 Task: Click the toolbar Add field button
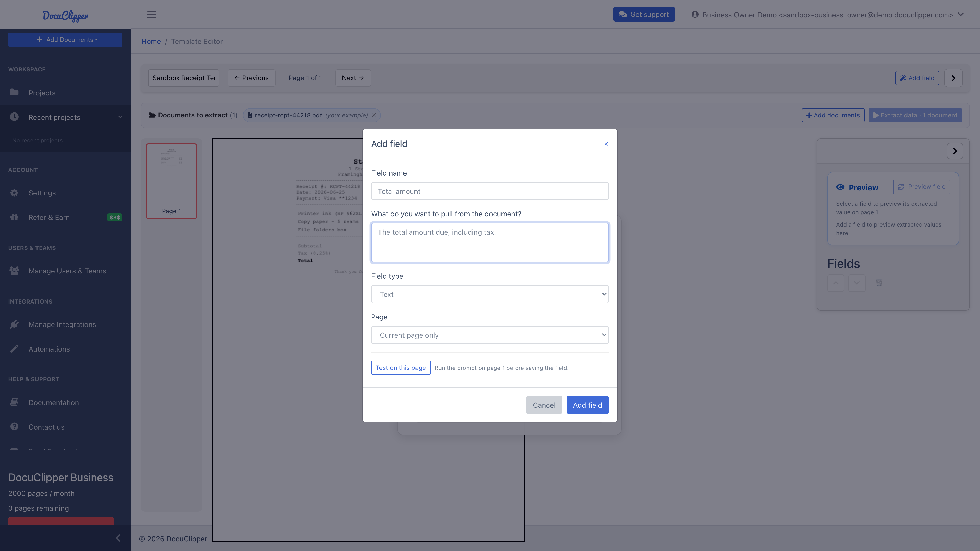[917, 78]
